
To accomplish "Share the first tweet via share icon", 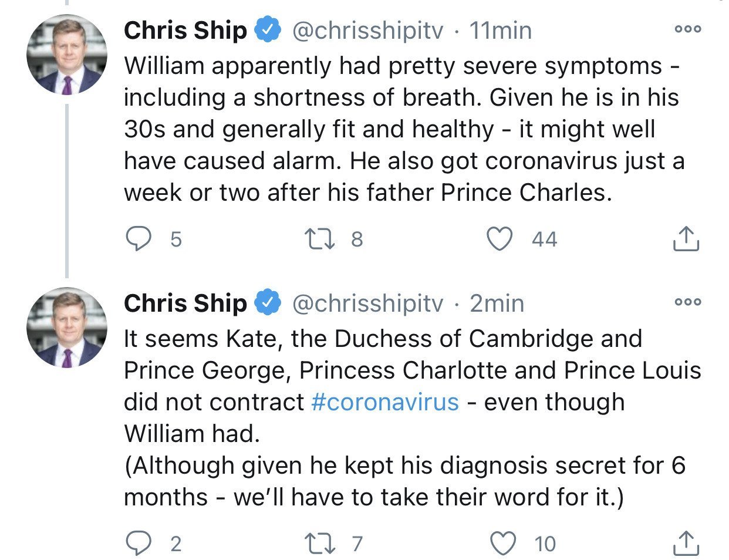I will (x=684, y=239).
